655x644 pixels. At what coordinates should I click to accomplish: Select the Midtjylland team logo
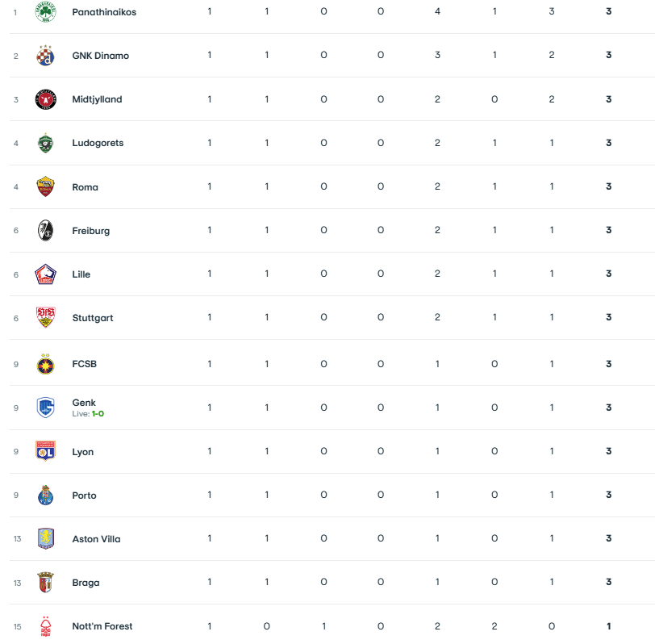[45, 99]
